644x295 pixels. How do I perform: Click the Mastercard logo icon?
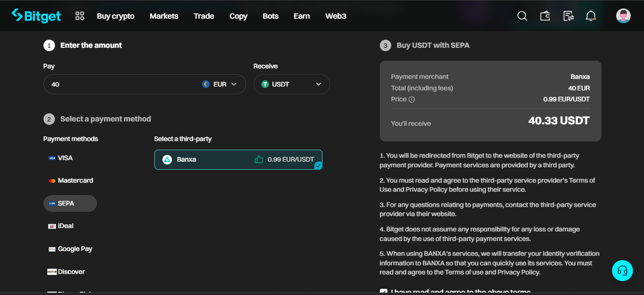52,181
